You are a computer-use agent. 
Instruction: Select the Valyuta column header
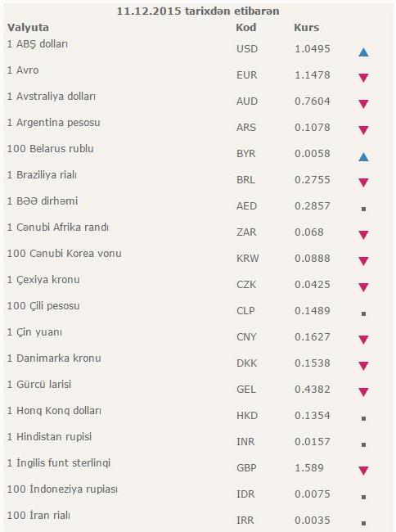(28, 28)
